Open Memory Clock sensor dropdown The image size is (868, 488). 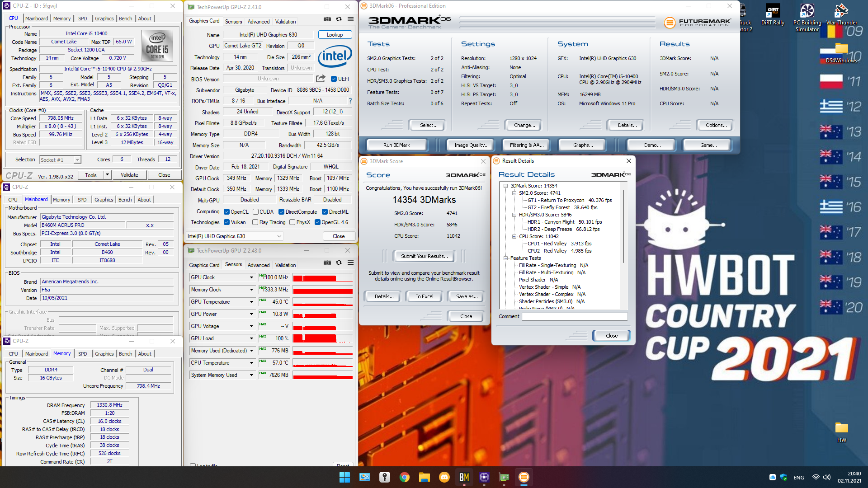[251, 290]
